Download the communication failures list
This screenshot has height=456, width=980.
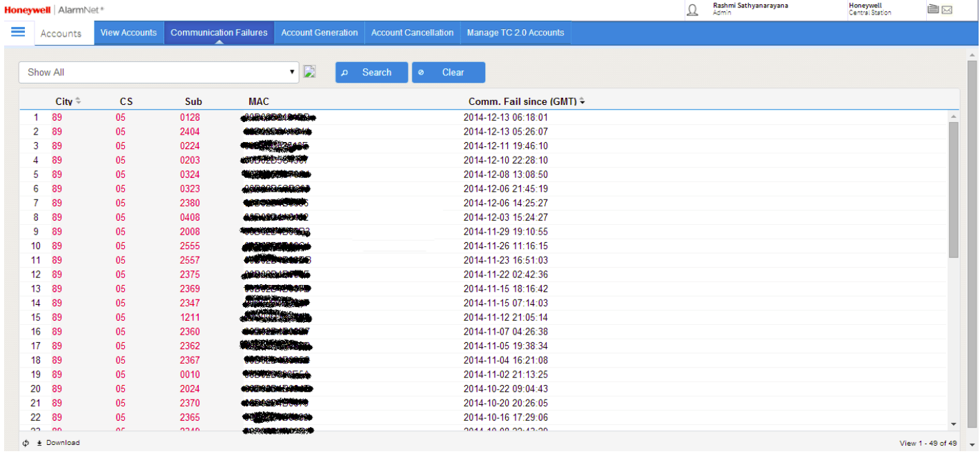click(x=59, y=443)
